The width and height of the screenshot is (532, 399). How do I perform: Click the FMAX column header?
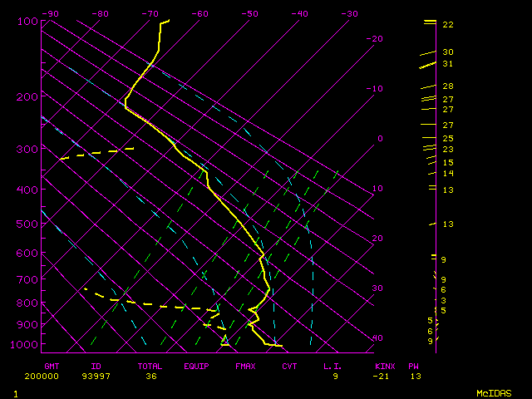(245, 366)
